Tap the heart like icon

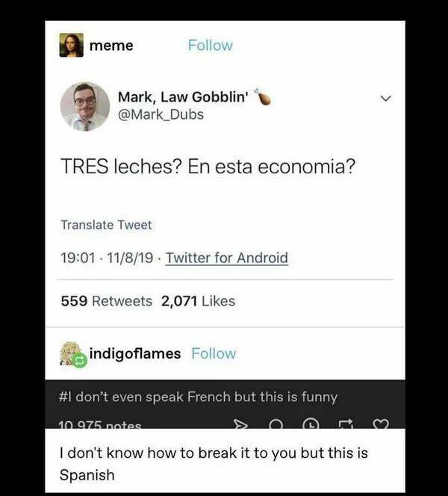pyautogui.click(x=381, y=424)
